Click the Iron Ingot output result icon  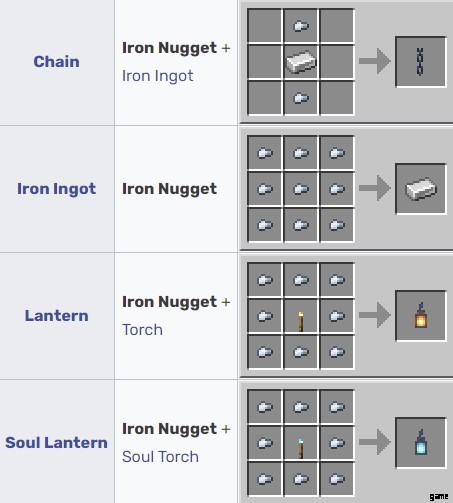click(420, 189)
